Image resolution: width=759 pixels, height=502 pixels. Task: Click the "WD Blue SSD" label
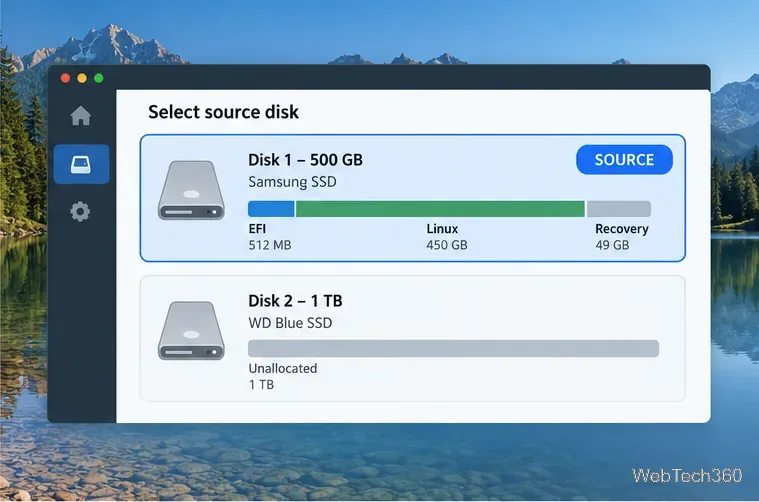pyautogui.click(x=290, y=323)
